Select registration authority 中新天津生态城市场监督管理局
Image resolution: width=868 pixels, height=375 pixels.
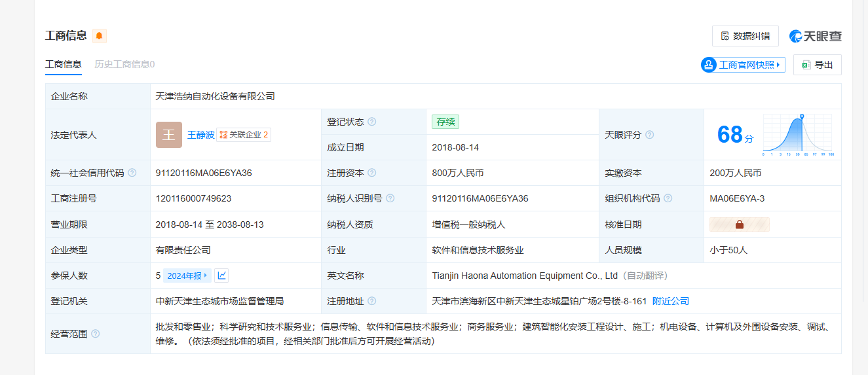click(x=219, y=301)
